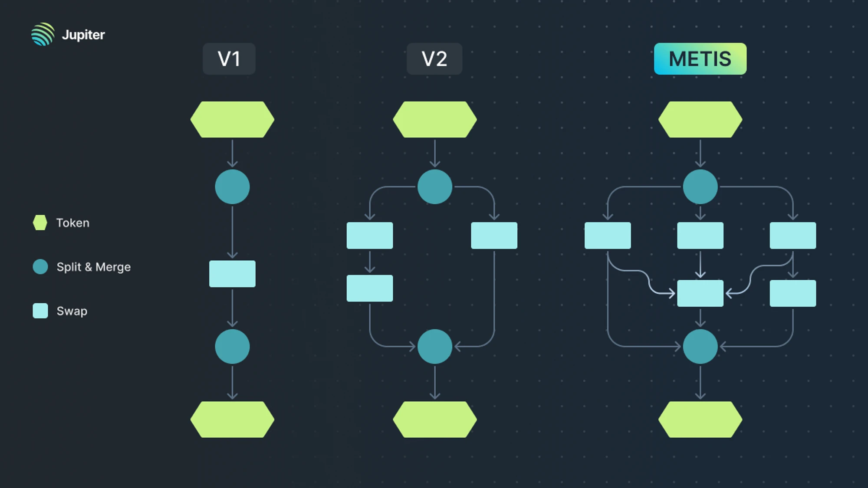This screenshot has width=868, height=488.
Task: Select the Swap block icon
Action: (39, 311)
